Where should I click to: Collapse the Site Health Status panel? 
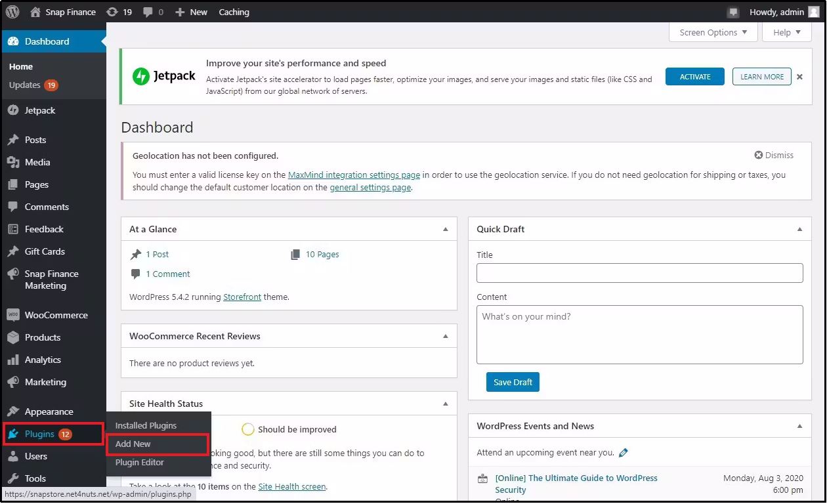pos(446,404)
